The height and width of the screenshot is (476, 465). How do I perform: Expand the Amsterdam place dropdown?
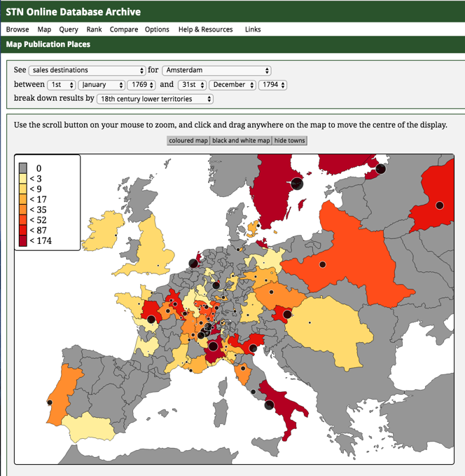click(216, 71)
